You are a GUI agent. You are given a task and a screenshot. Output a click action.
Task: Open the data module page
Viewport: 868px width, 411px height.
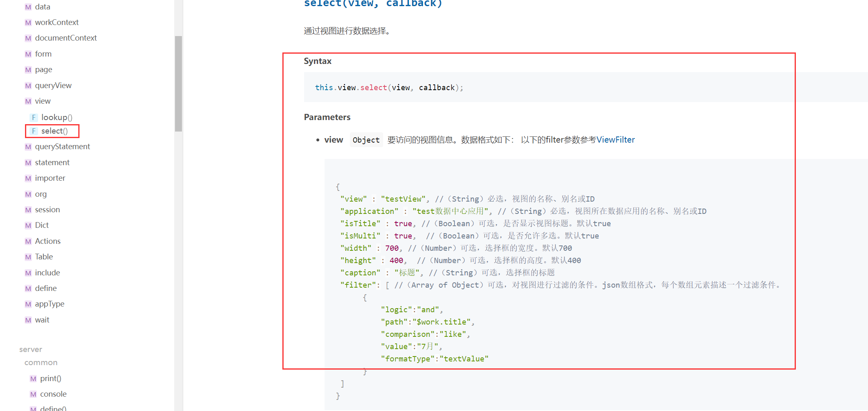43,7
